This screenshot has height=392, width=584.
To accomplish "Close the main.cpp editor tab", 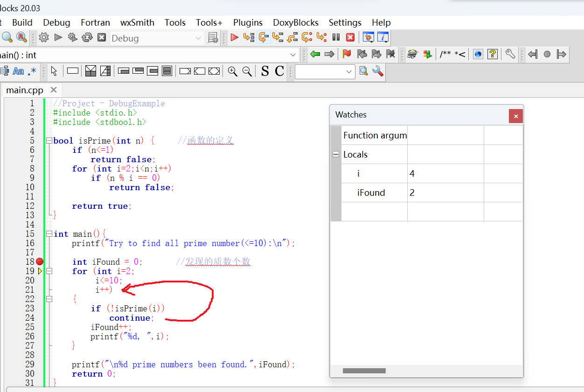I will point(54,90).
